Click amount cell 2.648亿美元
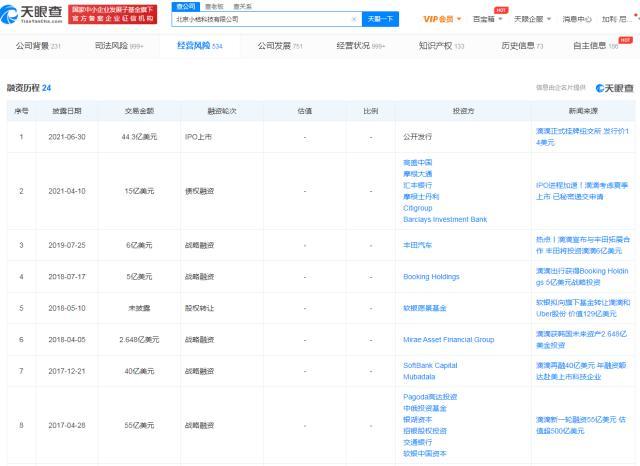 139,340
